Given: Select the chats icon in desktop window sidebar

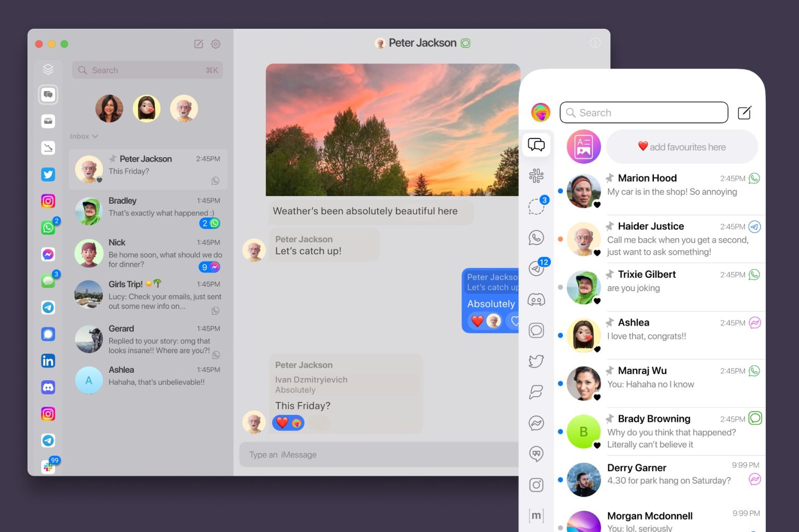Looking at the screenshot, I should [48, 95].
